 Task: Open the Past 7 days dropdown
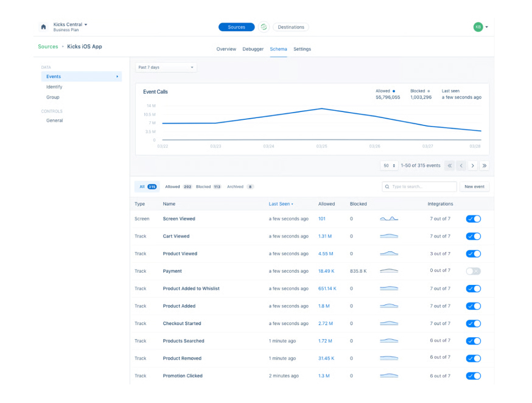coord(166,68)
